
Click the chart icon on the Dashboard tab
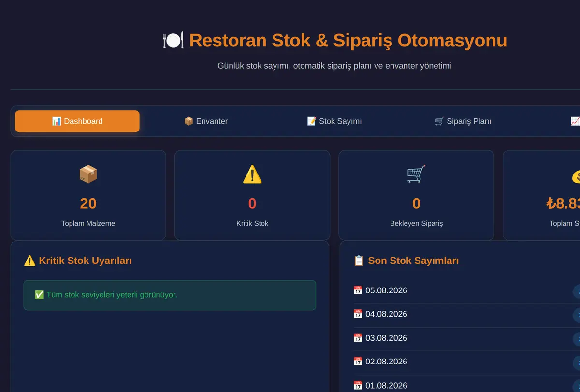click(x=57, y=121)
